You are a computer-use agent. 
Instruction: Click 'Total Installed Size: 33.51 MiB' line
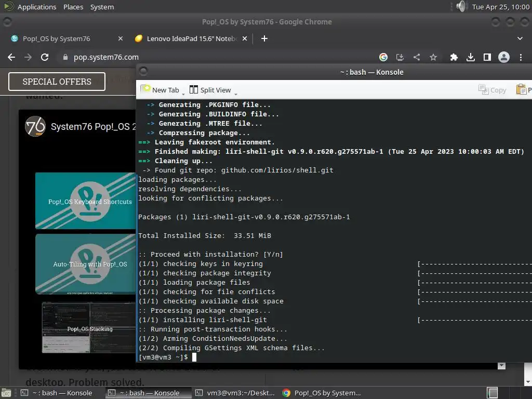click(205, 236)
